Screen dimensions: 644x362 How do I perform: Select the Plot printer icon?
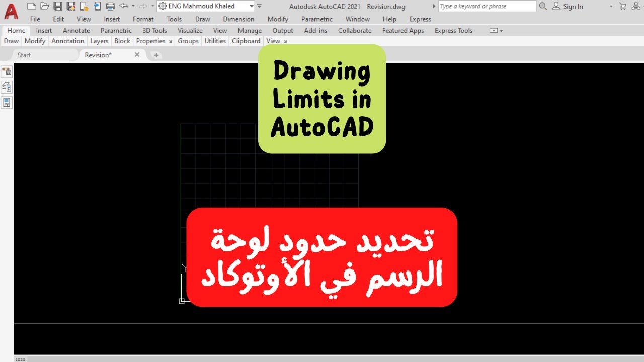tap(109, 6)
